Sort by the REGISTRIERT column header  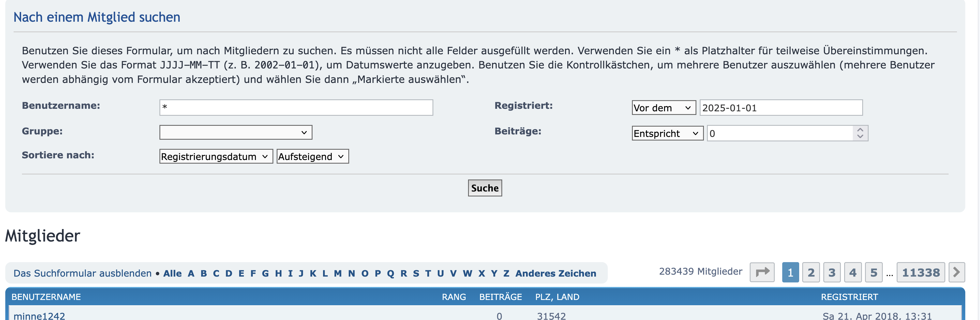point(849,297)
